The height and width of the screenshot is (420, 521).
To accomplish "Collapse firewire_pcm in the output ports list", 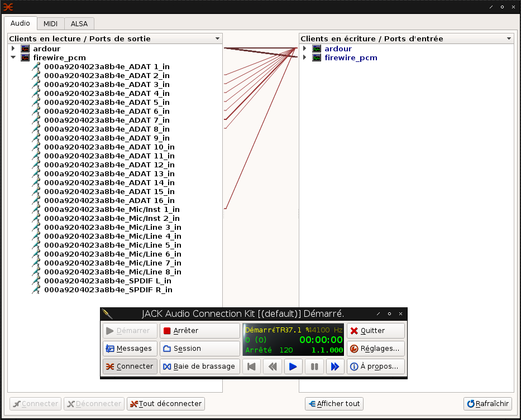I will pos(13,57).
